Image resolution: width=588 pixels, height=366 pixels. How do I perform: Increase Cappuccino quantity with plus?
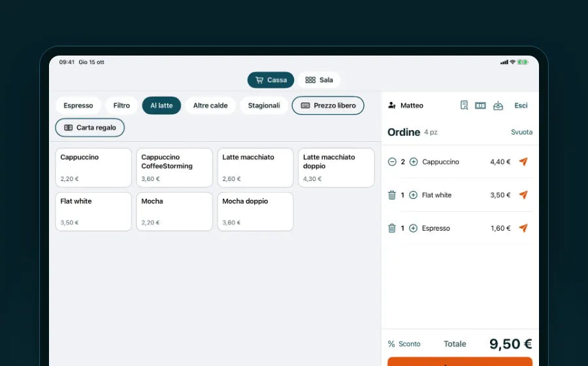tap(414, 161)
